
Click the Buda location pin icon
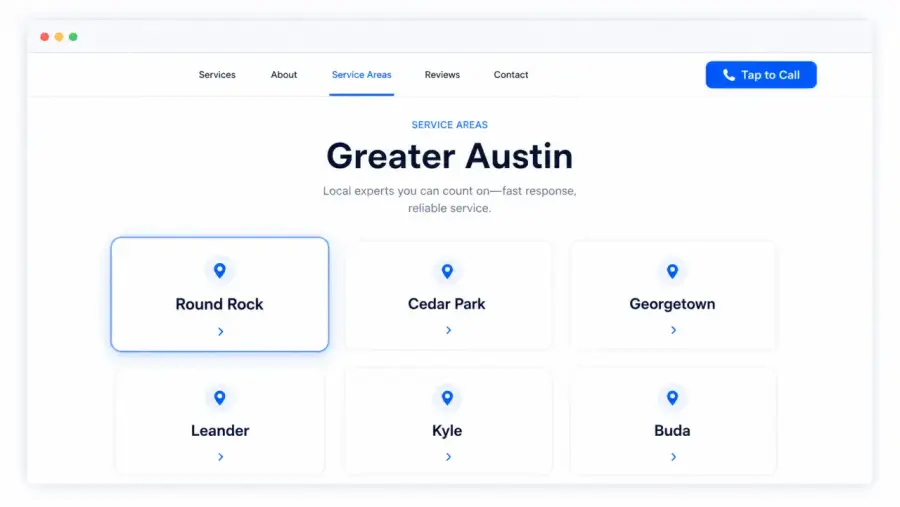click(672, 397)
